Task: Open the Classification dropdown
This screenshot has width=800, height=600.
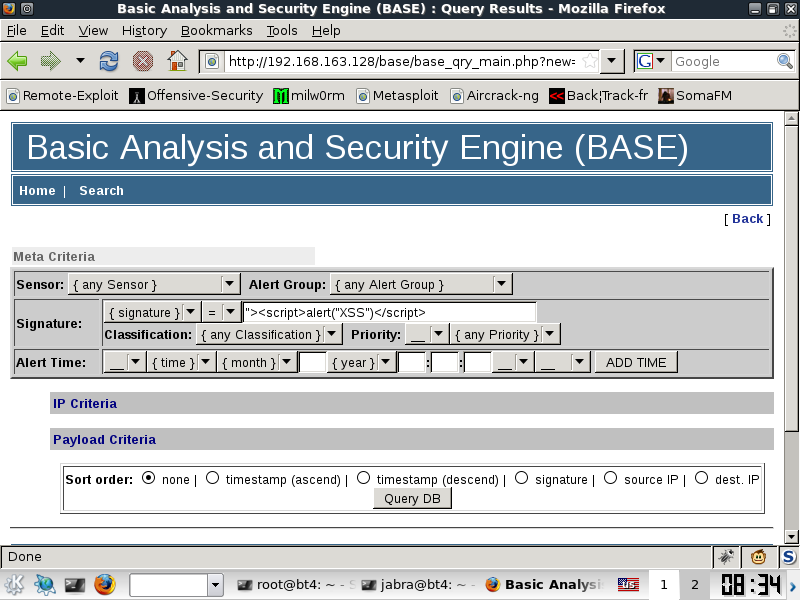Action: pyautogui.click(x=269, y=335)
